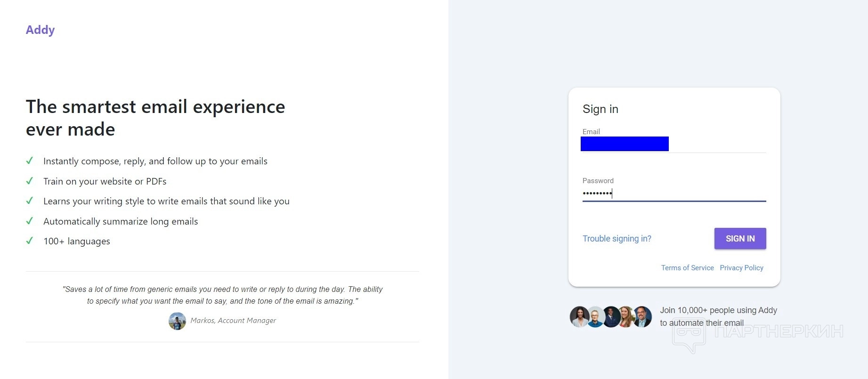Click the second user avatar with glasses
The image size is (868, 379).
[x=595, y=317]
